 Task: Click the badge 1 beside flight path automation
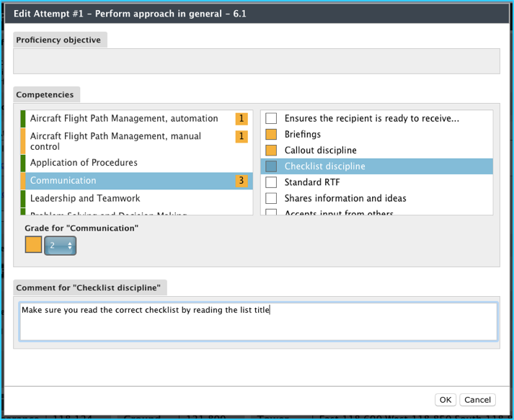pos(242,119)
